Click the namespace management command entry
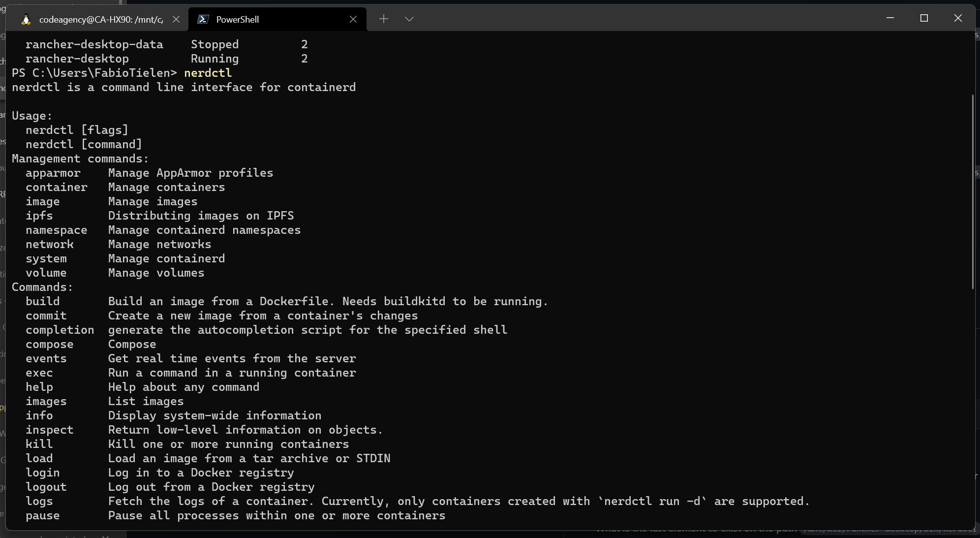This screenshot has width=980, height=538. (x=57, y=230)
